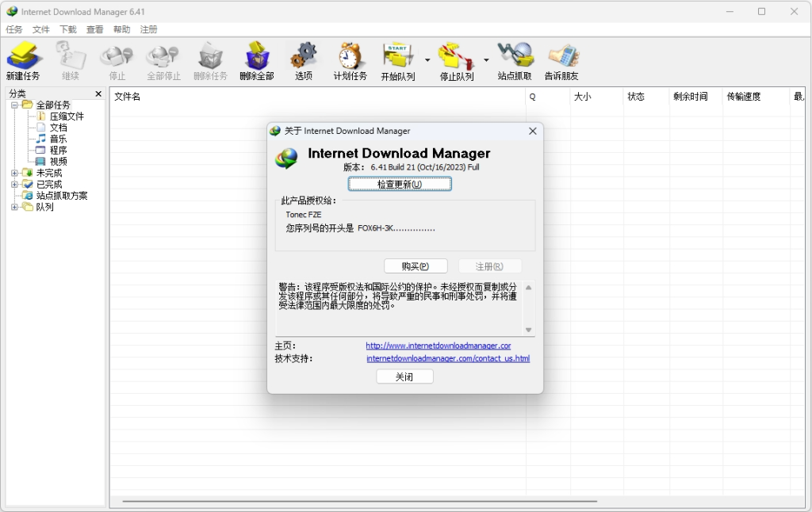812x512 pixels.
Task: Click the 停止 (Stop) download icon
Action: tap(117, 59)
